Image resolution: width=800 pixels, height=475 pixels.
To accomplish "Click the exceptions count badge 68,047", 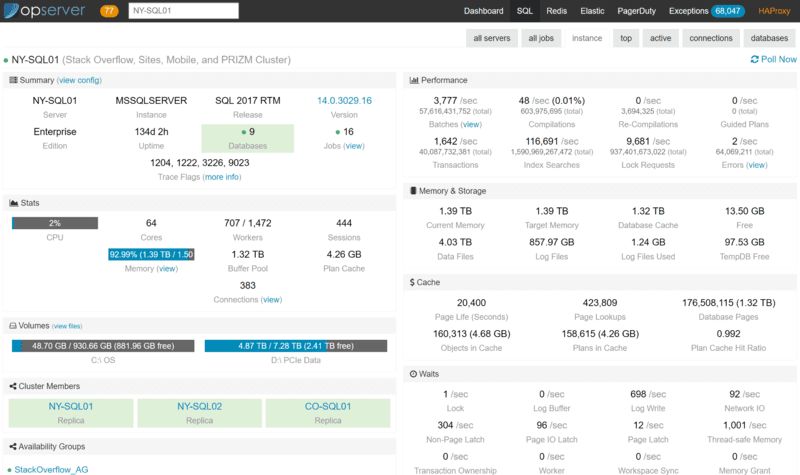I will [x=728, y=11].
